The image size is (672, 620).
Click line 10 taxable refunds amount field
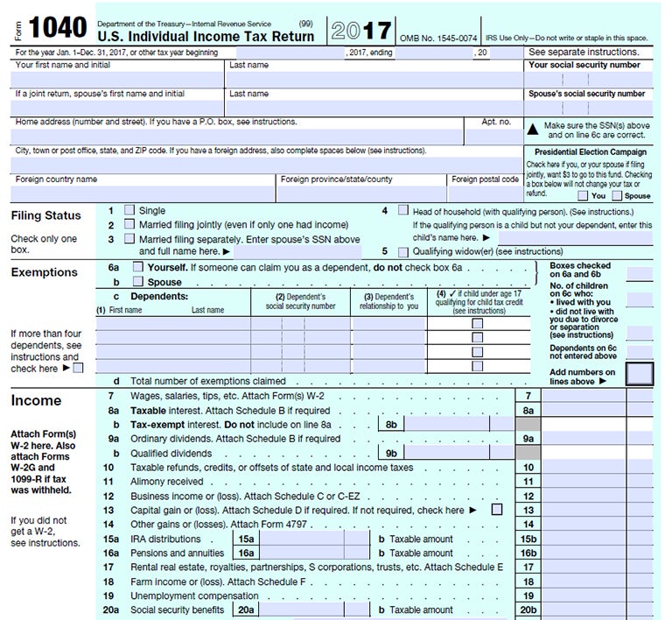584,468
